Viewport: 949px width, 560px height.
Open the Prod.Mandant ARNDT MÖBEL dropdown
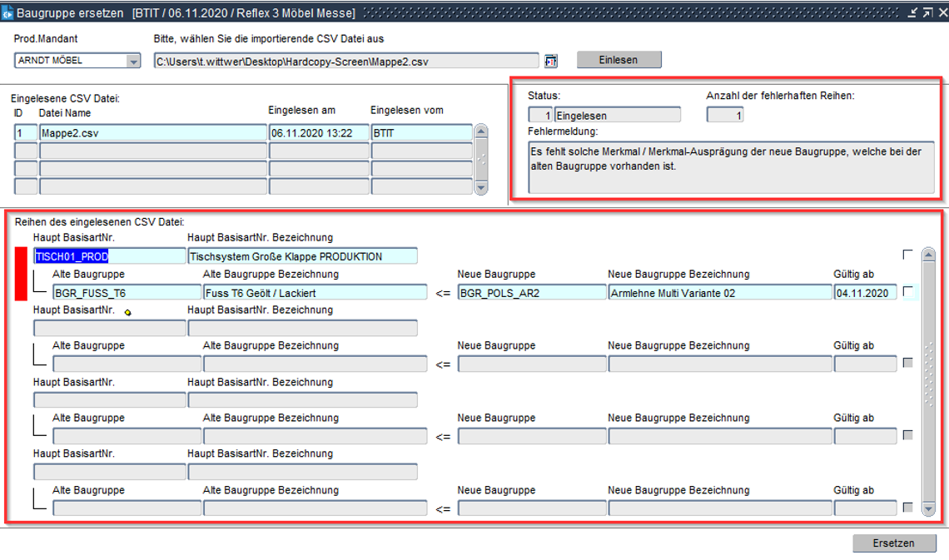(x=133, y=62)
